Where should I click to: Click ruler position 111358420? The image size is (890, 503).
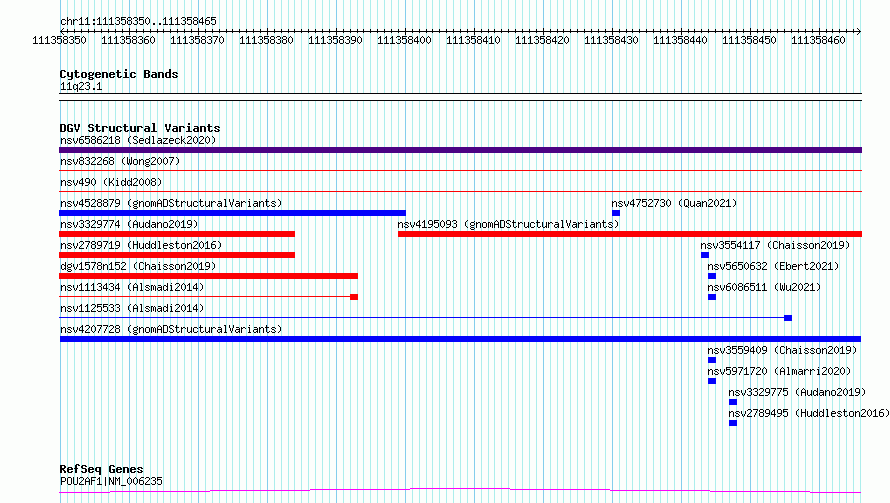(542, 40)
